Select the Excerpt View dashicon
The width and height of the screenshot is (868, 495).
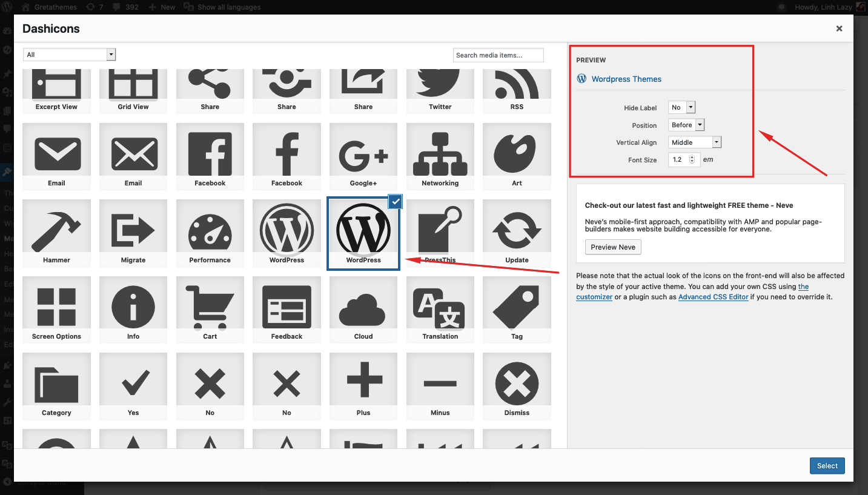(56, 91)
